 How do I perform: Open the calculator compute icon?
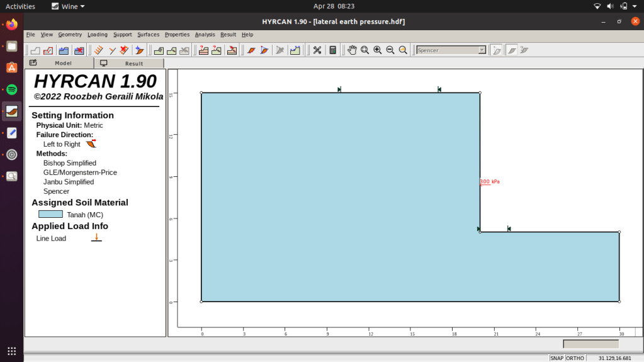[333, 50]
